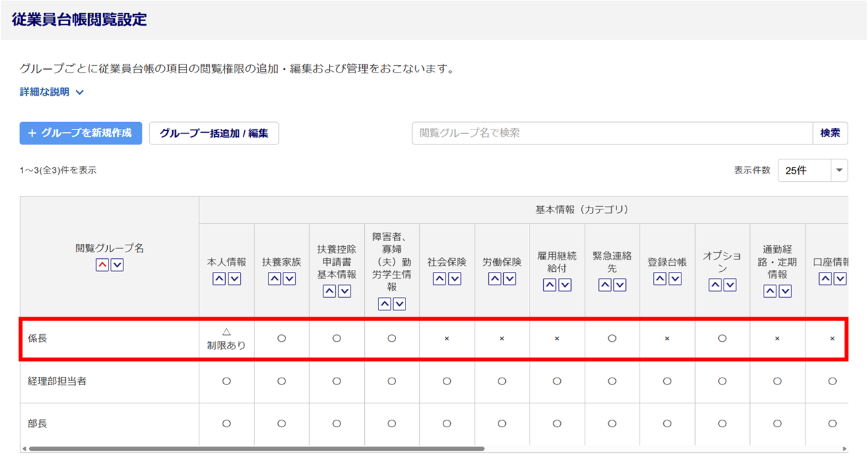Image resolution: width=868 pixels, height=459 pixels.
Task: Click ascending sort arrow under 緊急連絡先
Action: tap(605, 285)
